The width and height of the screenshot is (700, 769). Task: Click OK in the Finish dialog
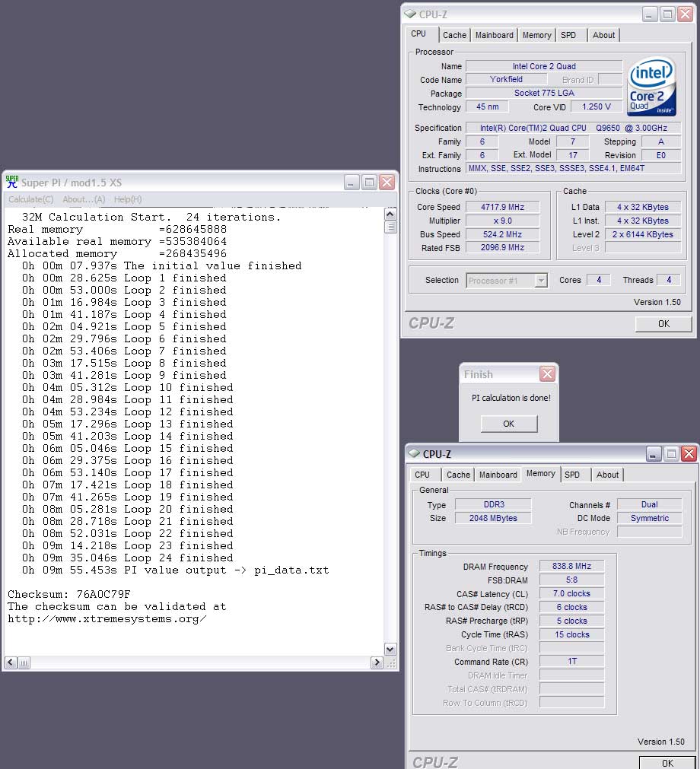tap(509, 423)
